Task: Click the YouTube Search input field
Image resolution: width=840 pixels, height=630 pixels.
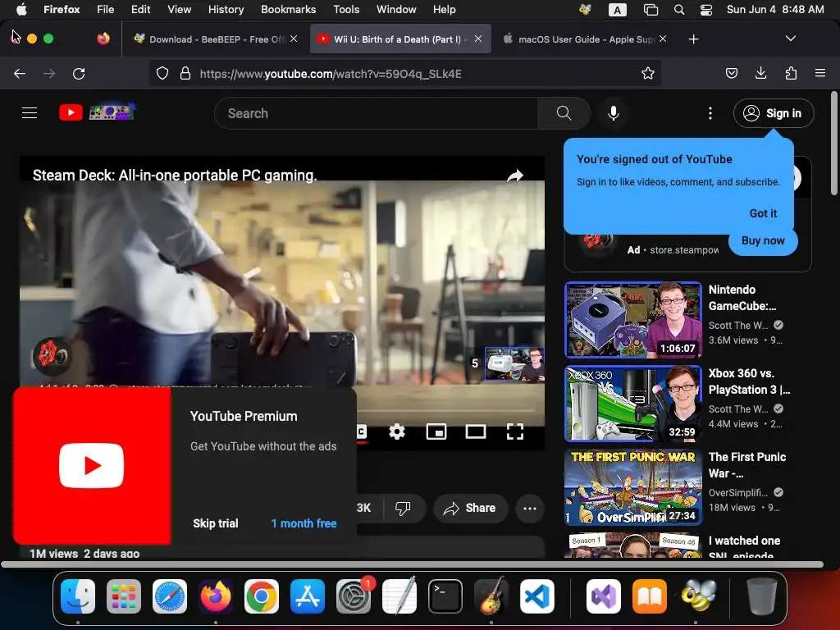Action: pos(376,113)
